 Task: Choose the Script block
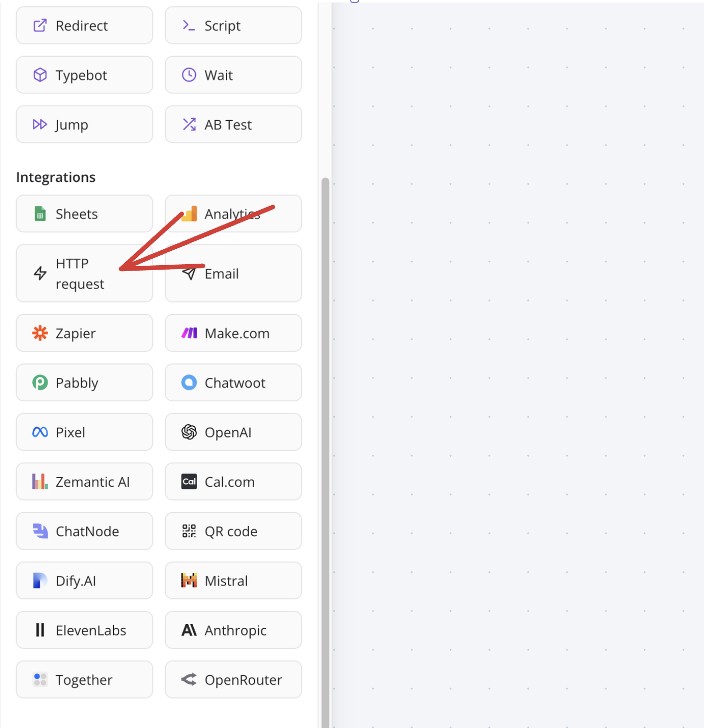[233, 26]
